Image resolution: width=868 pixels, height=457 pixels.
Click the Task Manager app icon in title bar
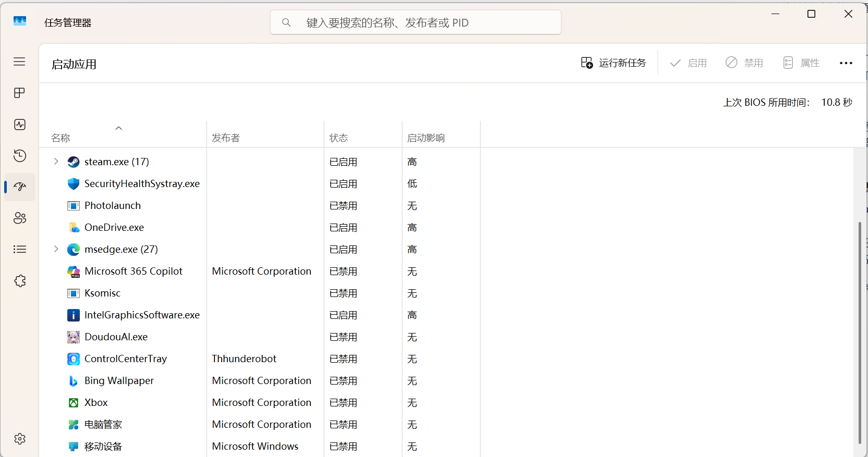coord(20,21)
